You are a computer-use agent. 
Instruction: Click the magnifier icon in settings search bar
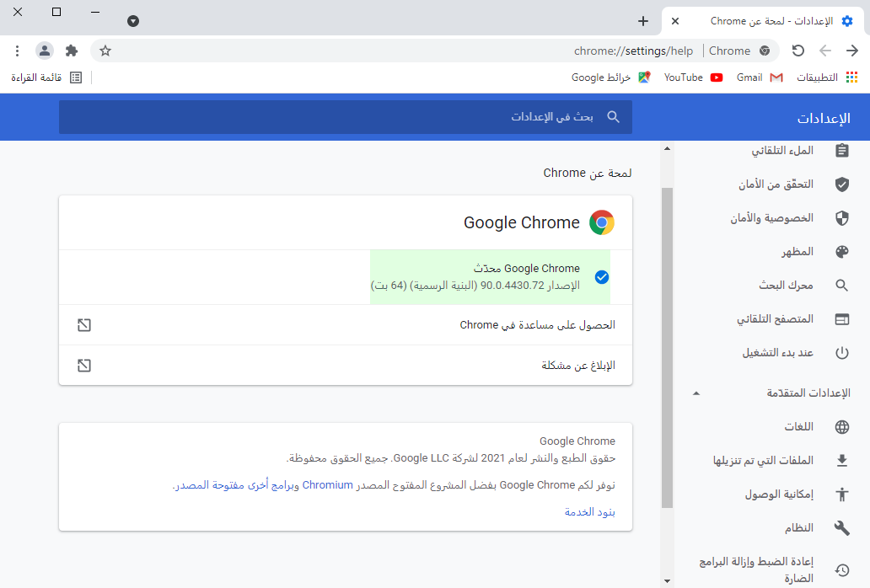613,117
